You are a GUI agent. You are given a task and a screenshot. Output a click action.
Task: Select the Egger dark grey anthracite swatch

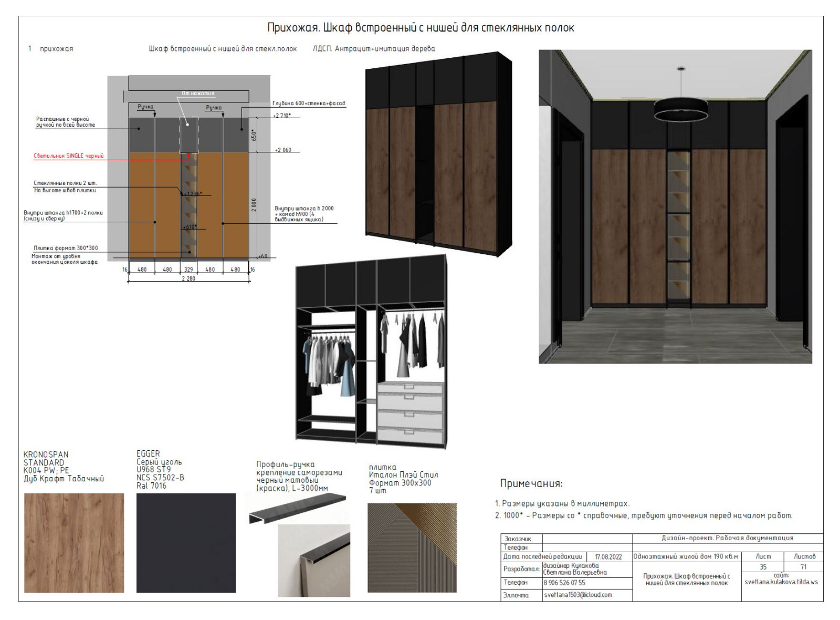186,543
